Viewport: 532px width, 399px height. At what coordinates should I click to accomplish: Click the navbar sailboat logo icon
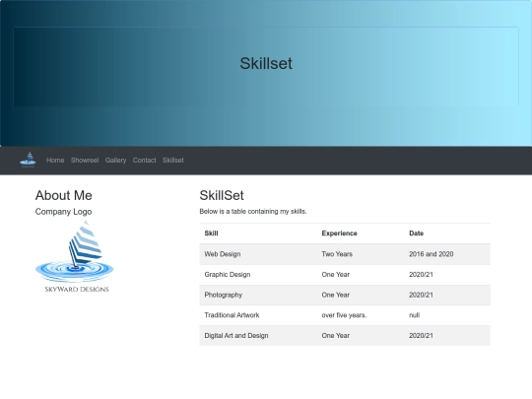28,160
